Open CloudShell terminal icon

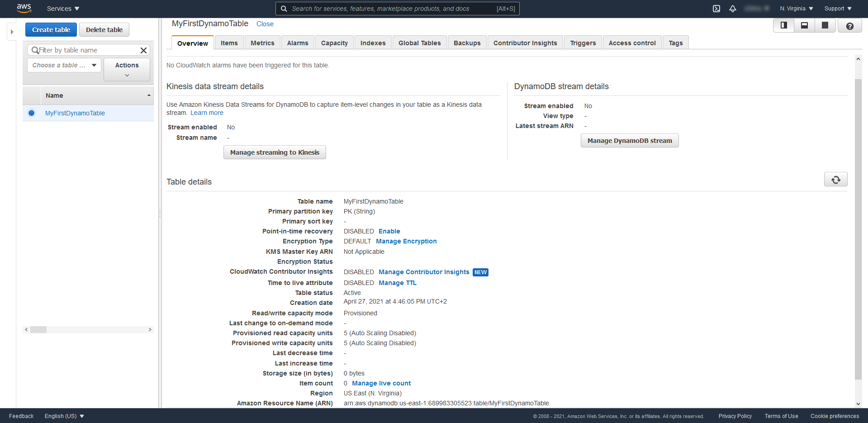[x=716, y=9]
